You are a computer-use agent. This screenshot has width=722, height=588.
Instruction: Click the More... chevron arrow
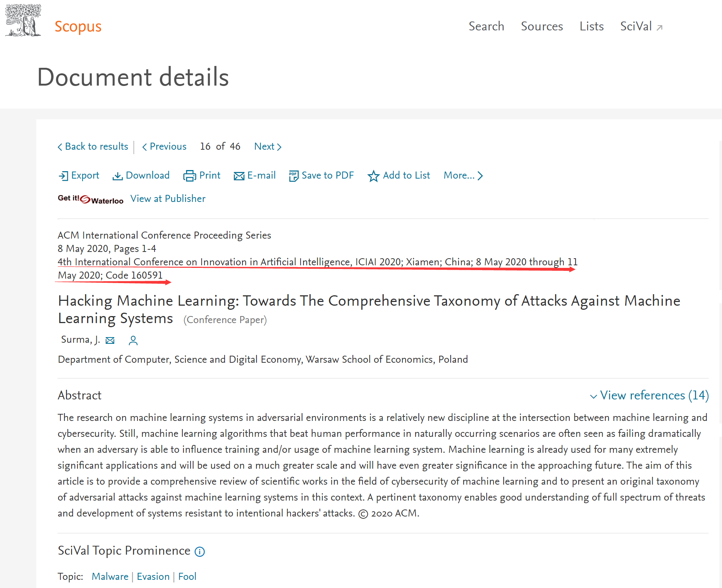480,176
